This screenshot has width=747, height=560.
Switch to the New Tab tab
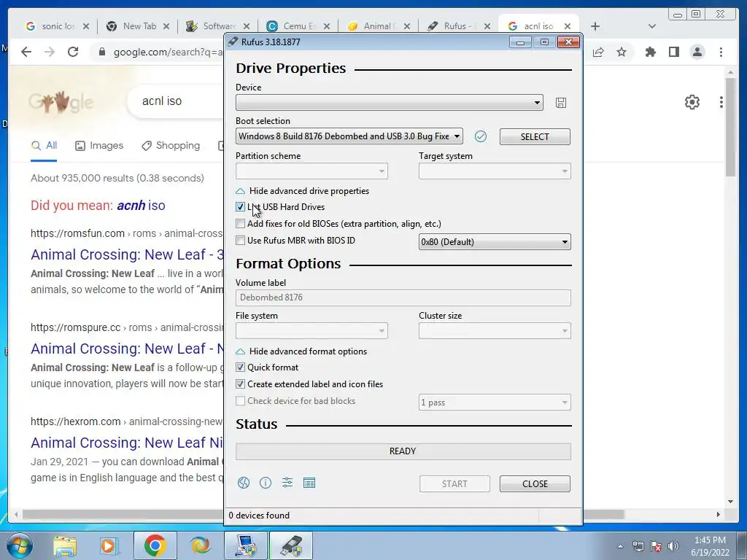pos(136,26)
